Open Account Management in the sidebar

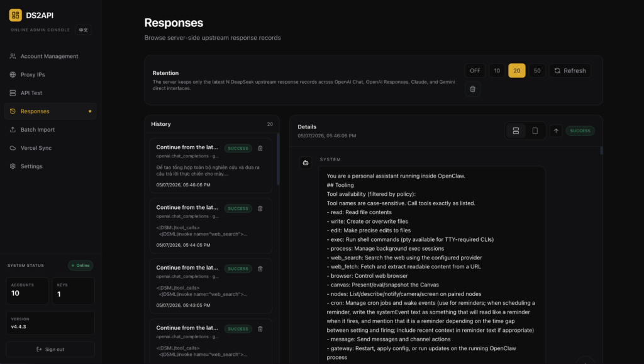tap(50, 56)
